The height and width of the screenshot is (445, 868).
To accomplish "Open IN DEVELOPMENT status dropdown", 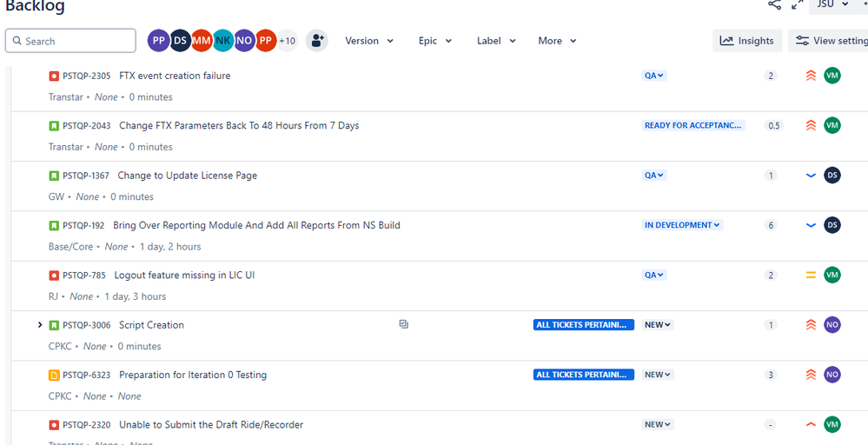I will tap(683, 225).
